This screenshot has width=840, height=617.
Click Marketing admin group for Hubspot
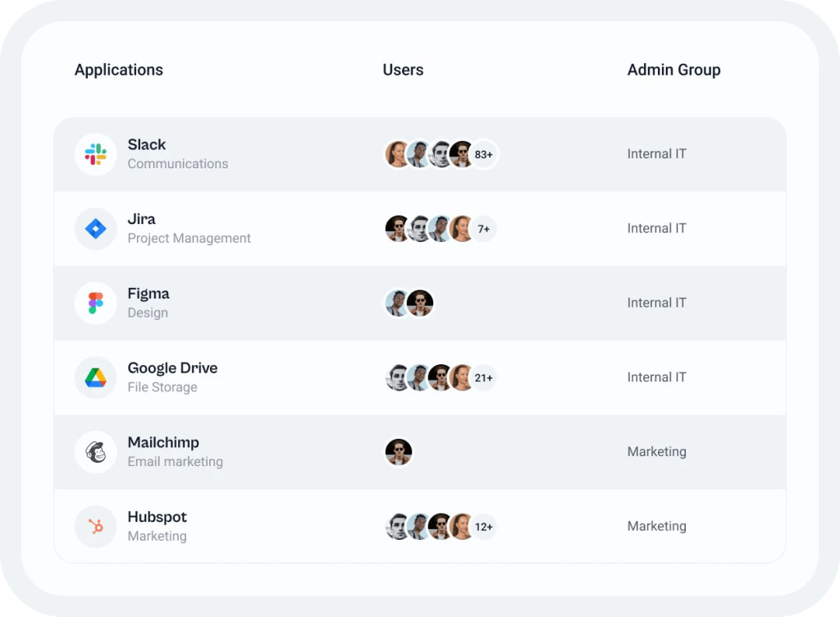657,526
